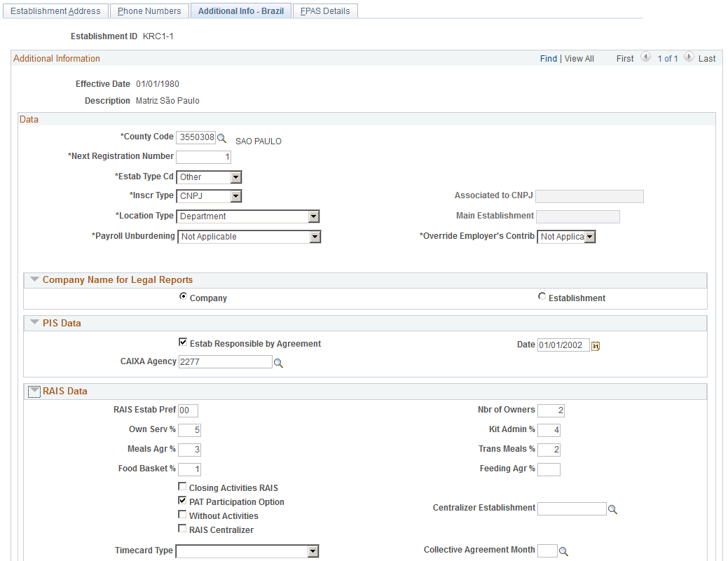Click the View All link
The image size is (728, 561).
click(579, 58)
